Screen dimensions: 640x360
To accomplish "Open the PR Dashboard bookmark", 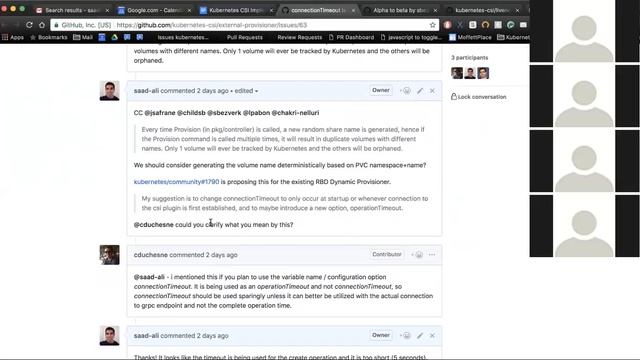I will coord(351,37).
